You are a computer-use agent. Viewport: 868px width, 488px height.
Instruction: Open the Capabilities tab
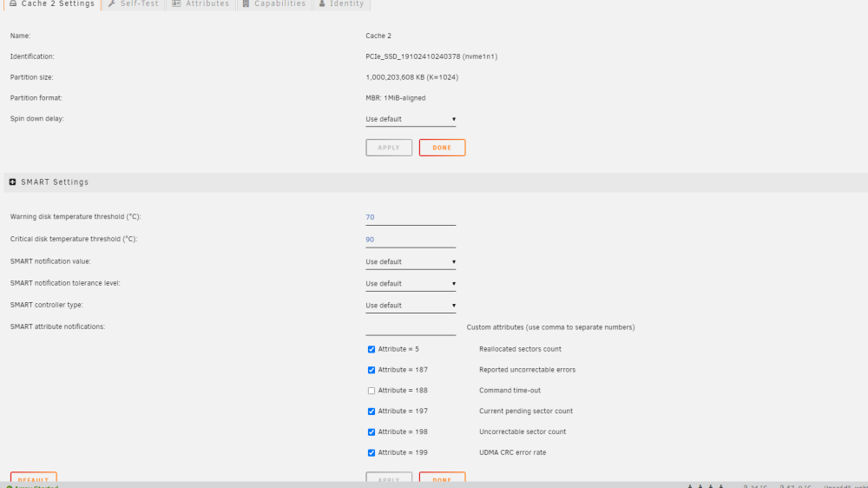pyautogui.click(x=274, y=3)
